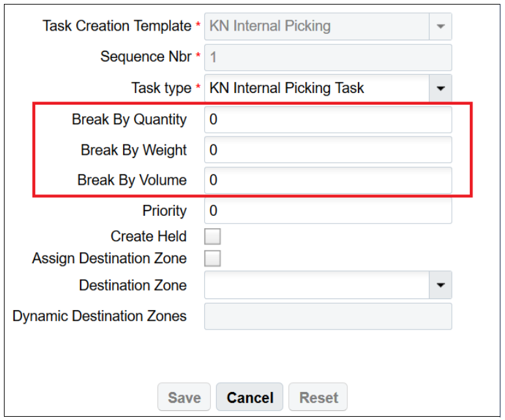Select the Break By Weight field
The height and width of the screenshot is (420, 505).
[x=327, y=150]
